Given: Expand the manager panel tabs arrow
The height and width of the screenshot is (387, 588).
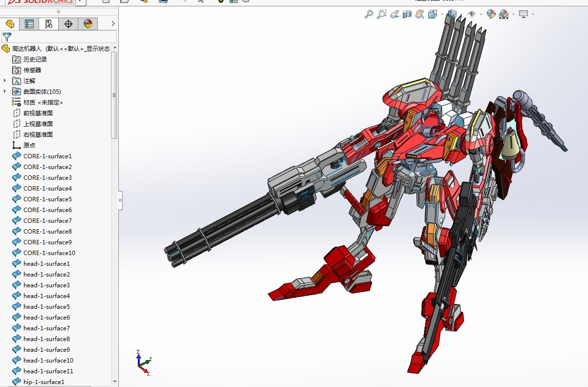Looking at the screenshot, I should coord(113,23).
